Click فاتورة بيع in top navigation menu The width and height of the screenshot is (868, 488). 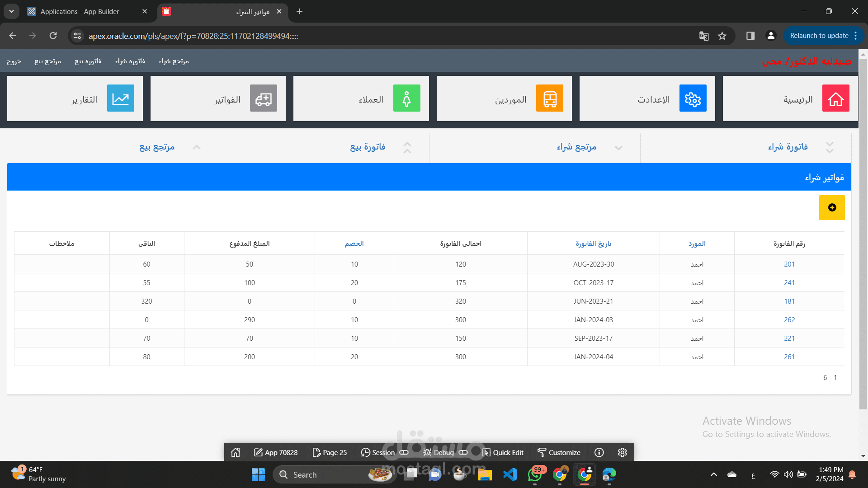pos(88,61)
